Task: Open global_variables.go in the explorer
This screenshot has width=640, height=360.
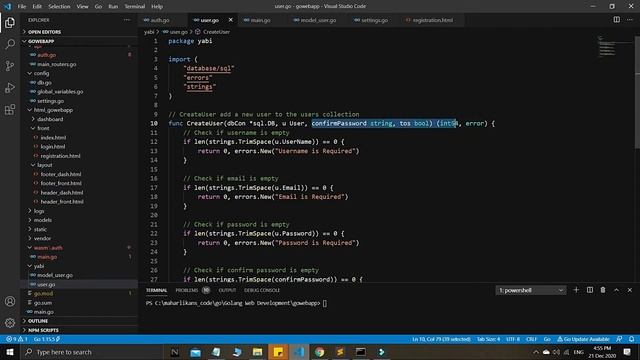Action: coord(60,91)
